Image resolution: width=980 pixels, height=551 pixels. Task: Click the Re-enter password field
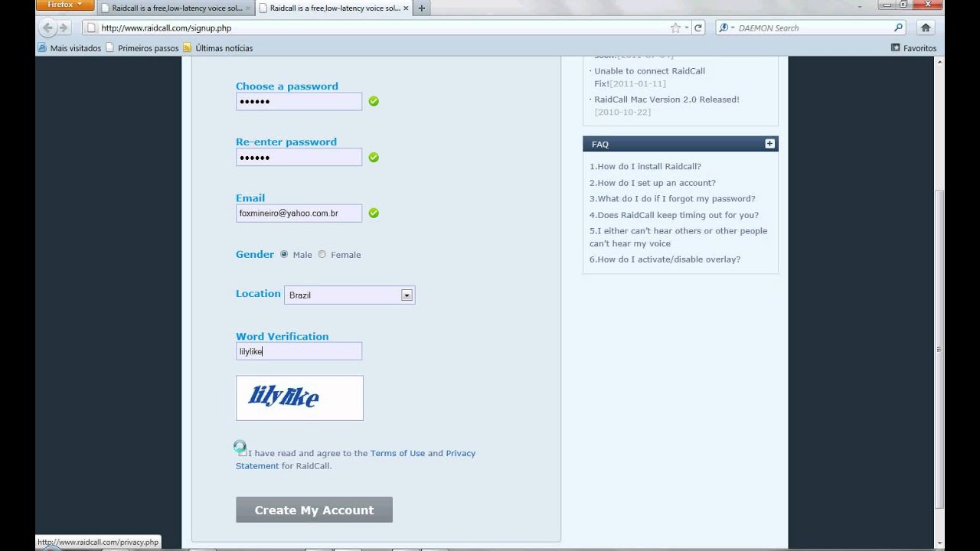pyautogui.click(x=299, y=157)
